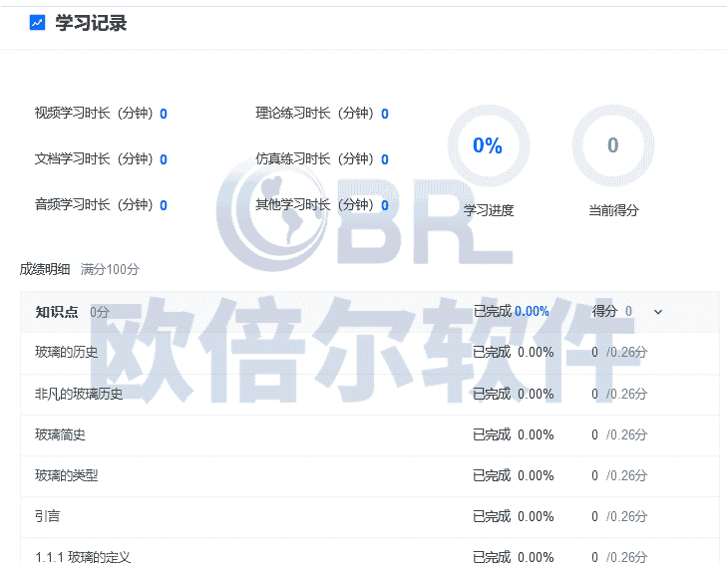Click 已完成 0.00% in the header row
Screen dimensions: 728x565
tap(511, 311)
